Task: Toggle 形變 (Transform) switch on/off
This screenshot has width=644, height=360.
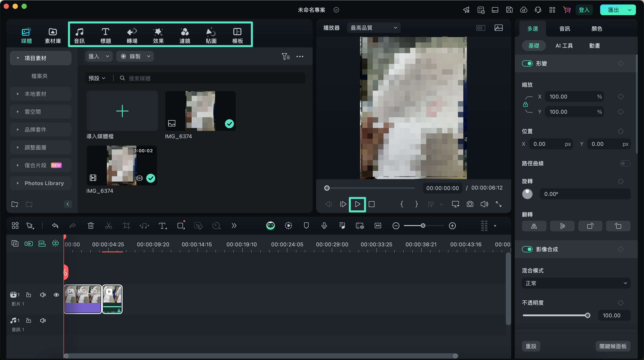Action: point(527,63)
